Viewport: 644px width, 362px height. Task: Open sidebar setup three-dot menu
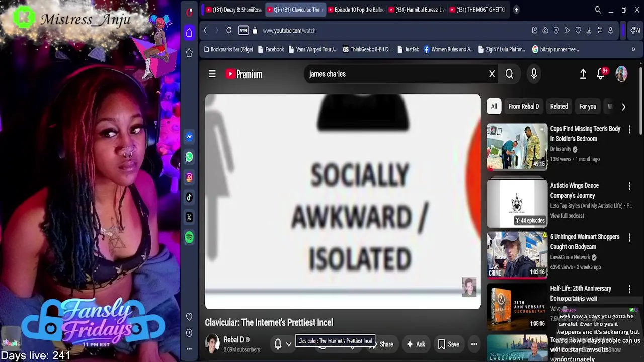(x=189, y=349)
